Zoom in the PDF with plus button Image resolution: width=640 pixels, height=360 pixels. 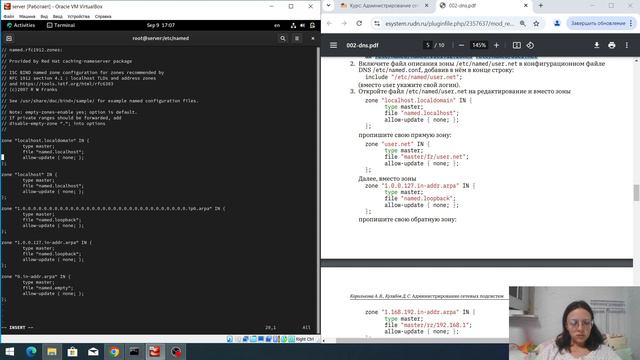[496, 45]
